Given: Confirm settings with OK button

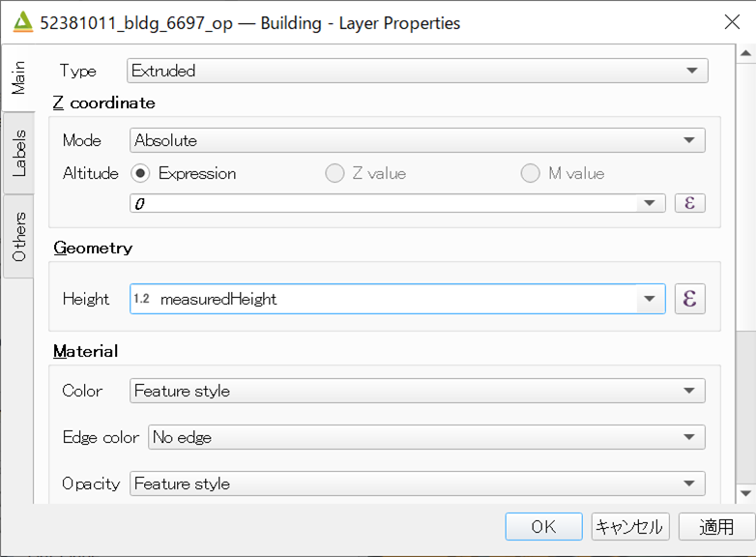Looking at the screenshot, I should (544, 527).
